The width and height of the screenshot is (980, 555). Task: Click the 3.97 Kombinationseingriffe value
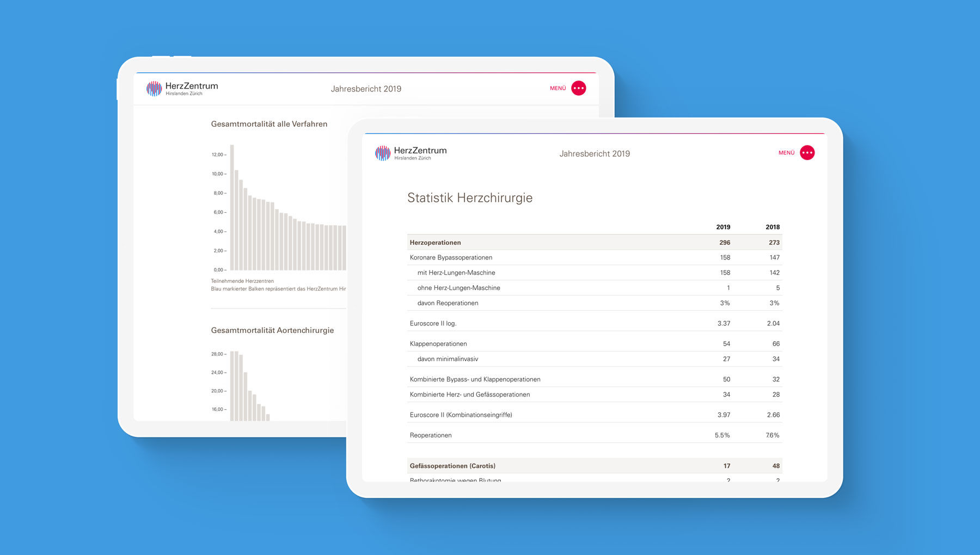tap(724, 415)
